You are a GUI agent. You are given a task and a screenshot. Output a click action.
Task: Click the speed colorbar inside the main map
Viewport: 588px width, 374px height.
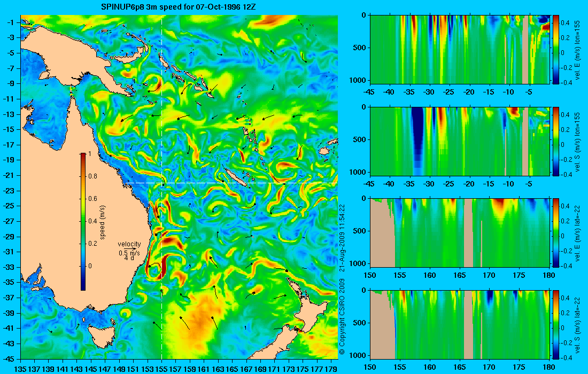coord(83,222)
